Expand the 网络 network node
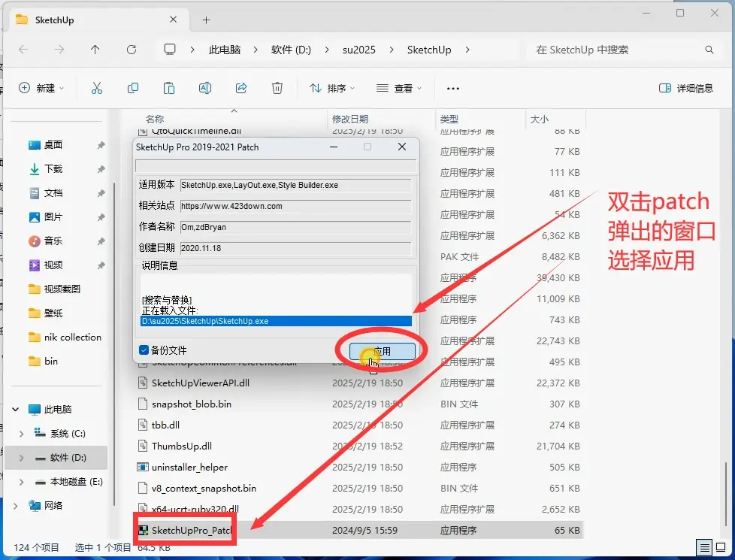Screen dimensions: 735x560 click(x=16, y=506)
